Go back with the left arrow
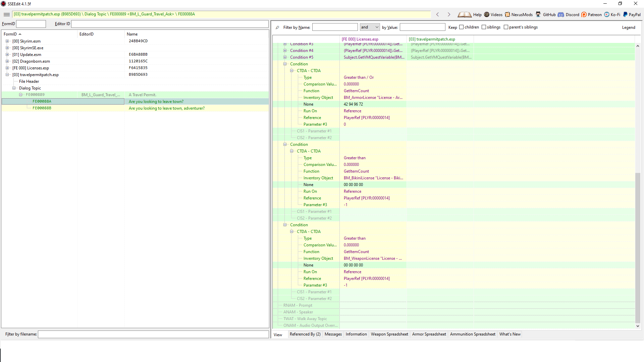The image size is (644, 362). (437, 14)
